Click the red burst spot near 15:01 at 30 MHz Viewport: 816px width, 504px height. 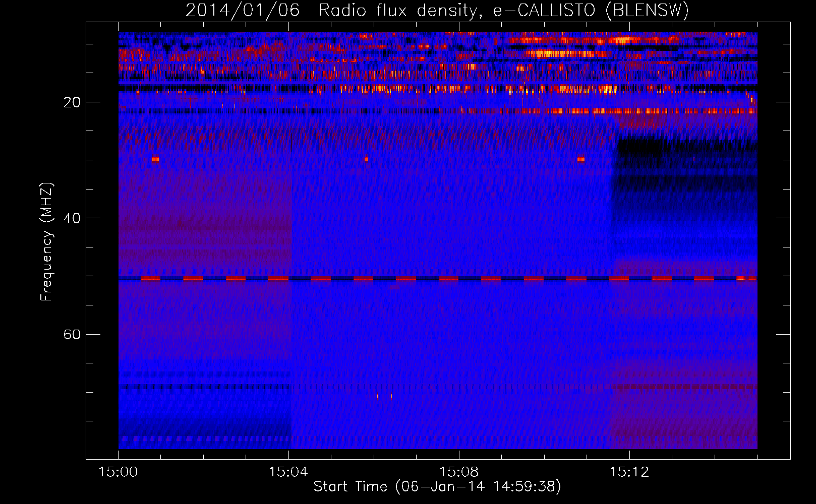click(x=155, y=159)
